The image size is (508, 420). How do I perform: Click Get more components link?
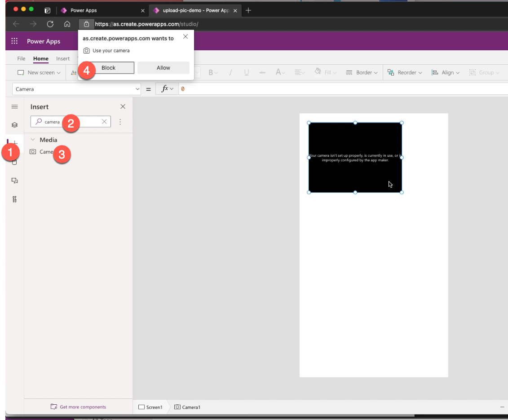pos(79,407)
